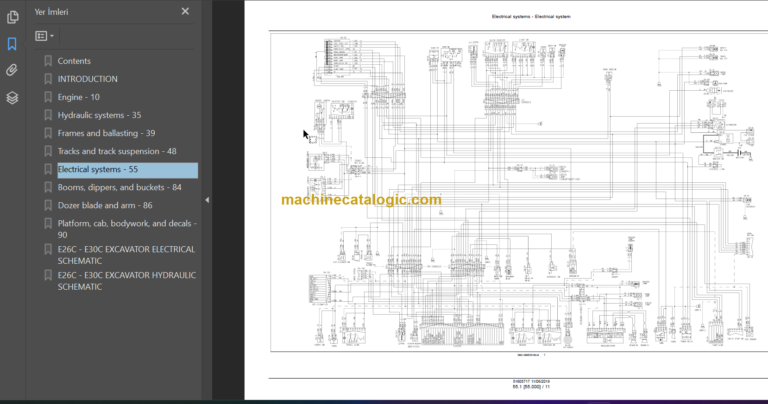Click bookmark icon beside Platform, cab, bodywork
This screenshot has width=768, height=404.
(x=48, y=223)
